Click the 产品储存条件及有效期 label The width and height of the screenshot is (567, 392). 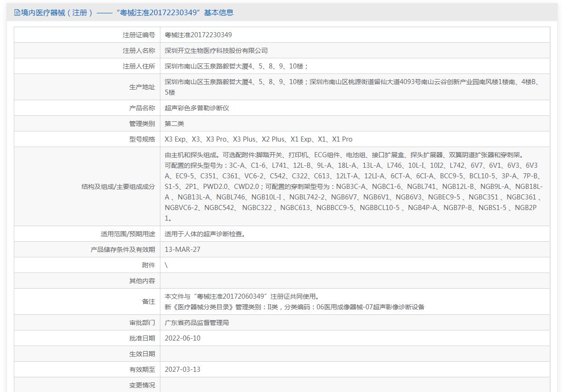(123, 250)
